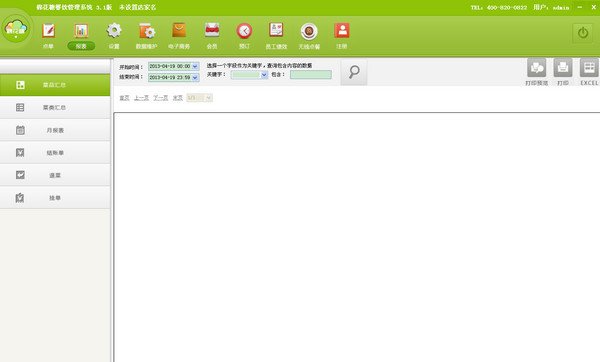Click the 包含 contains text input field
600x362 pixels.
(x=311, y=75)
